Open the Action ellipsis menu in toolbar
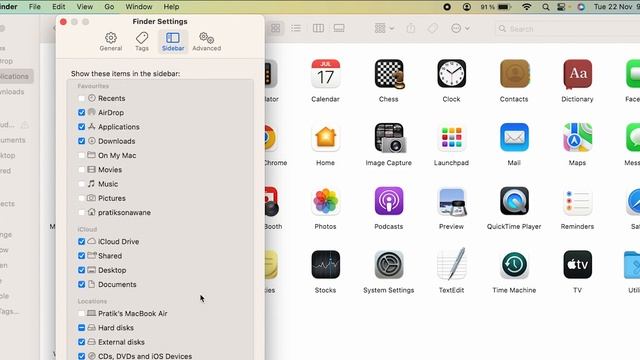Screen dimensions: 640x360 click(x=460, y=28)
